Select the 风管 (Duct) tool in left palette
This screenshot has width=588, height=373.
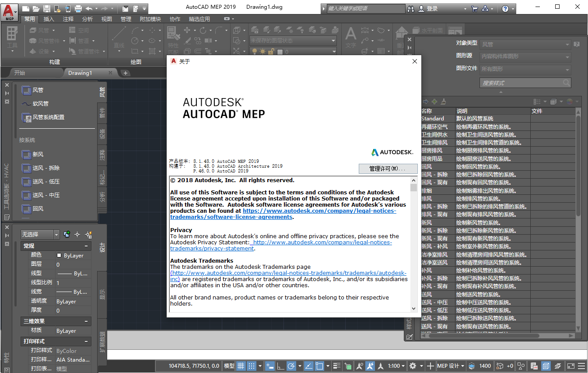click(38, 90)
